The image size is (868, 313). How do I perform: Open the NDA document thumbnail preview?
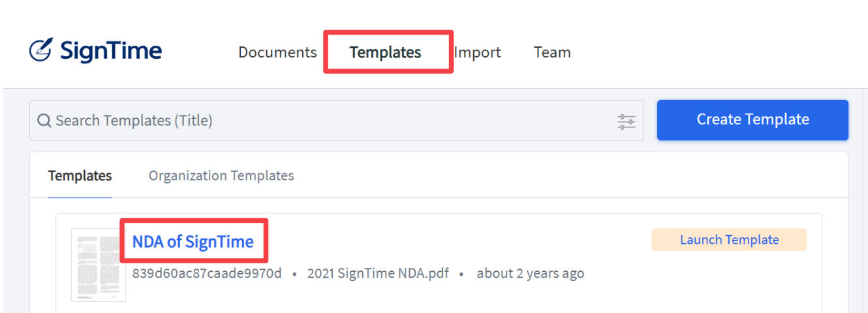[x=99, y=265]
